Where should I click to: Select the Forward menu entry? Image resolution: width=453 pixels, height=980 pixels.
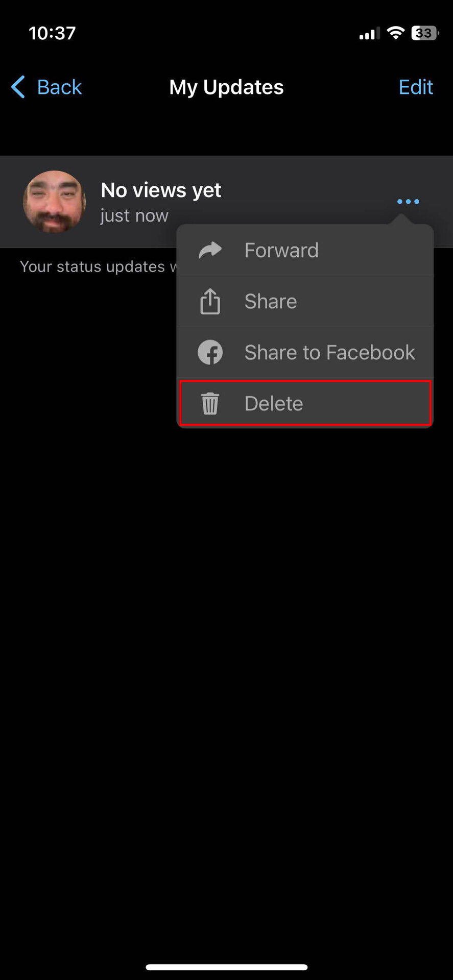[x=305, y=250]
